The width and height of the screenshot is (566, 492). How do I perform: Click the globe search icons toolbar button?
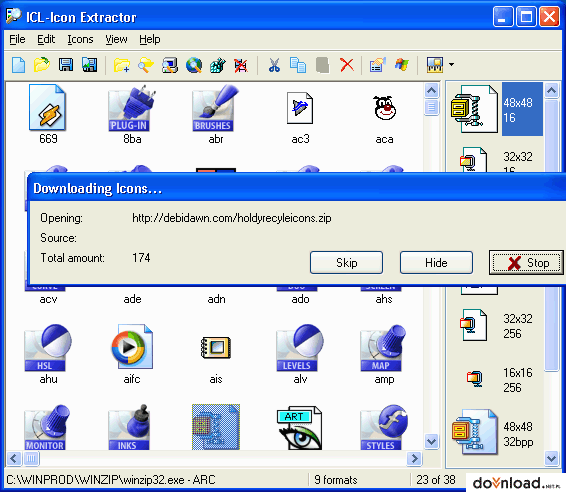[x=194, y=65]
